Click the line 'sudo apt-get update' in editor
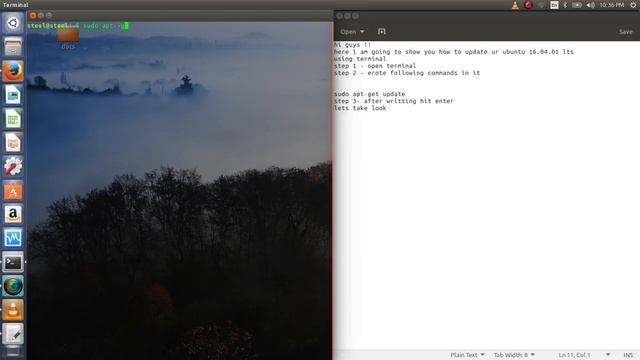This screenshot has width=640, height=360. 369,94
